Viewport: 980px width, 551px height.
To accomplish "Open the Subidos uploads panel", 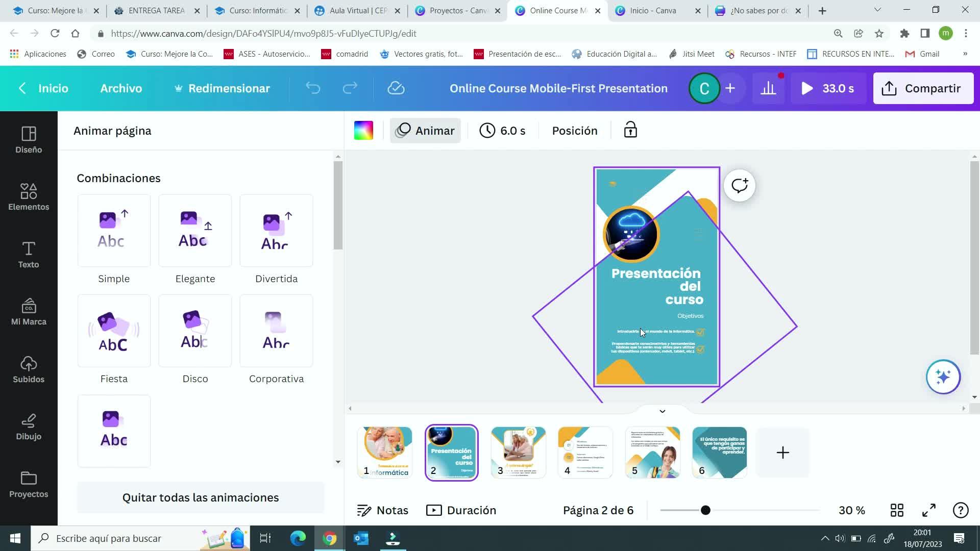I will pyautogui.click(x=29, y=369).
